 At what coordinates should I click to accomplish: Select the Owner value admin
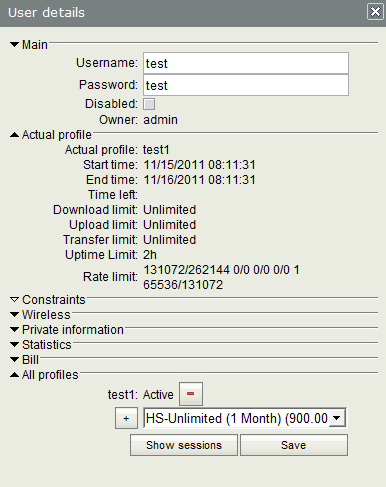click(x=160, y=120)
